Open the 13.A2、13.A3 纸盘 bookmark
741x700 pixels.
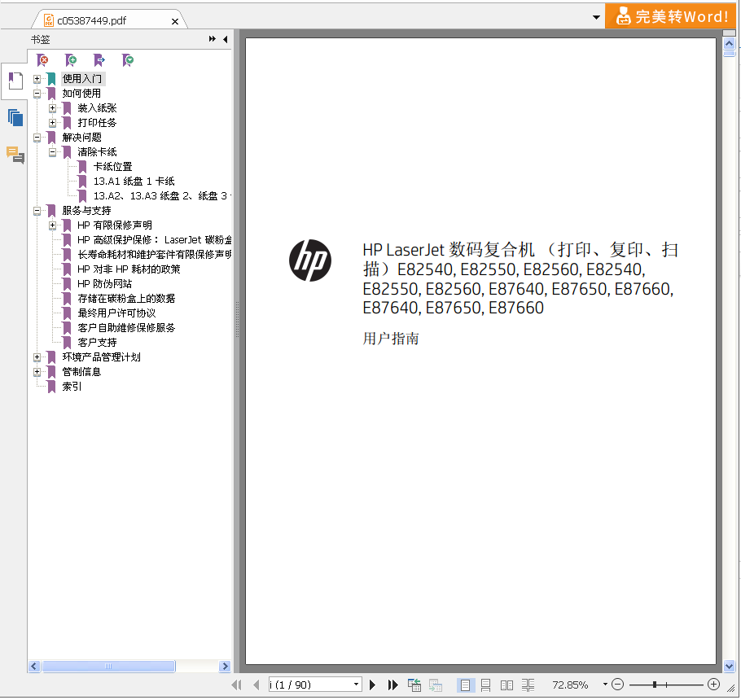tap(161, 196)
